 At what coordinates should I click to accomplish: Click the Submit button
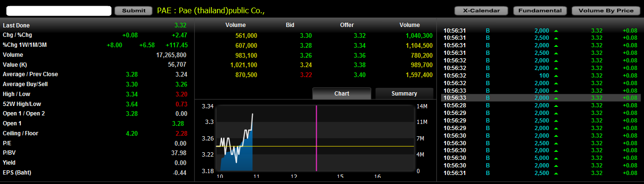point(134,10)
